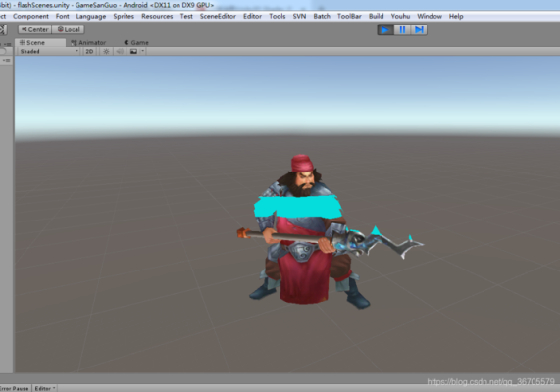The image size is (560, 392).
Task: Advance one frame with the Step button
Action: [x=419, y=30]
